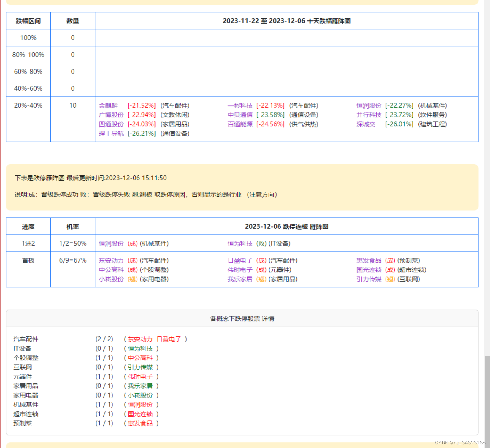Click 恒润股份 in the 机械基件 concept row
This screenshot has width=490, height=448.
click(140, 405)
